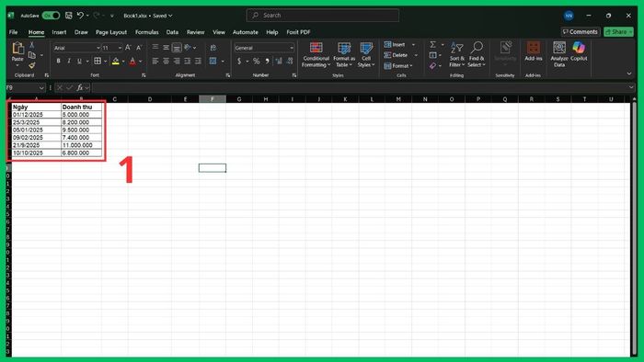The image size is (644, 362).
Task: Switch to Data tab
Action: (172, 32)
